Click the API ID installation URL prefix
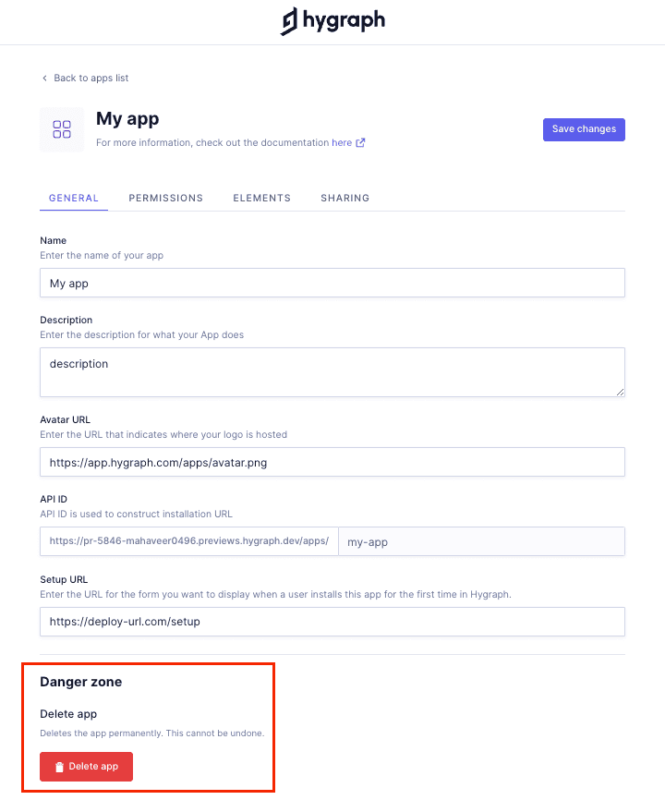 pos(189,542)
